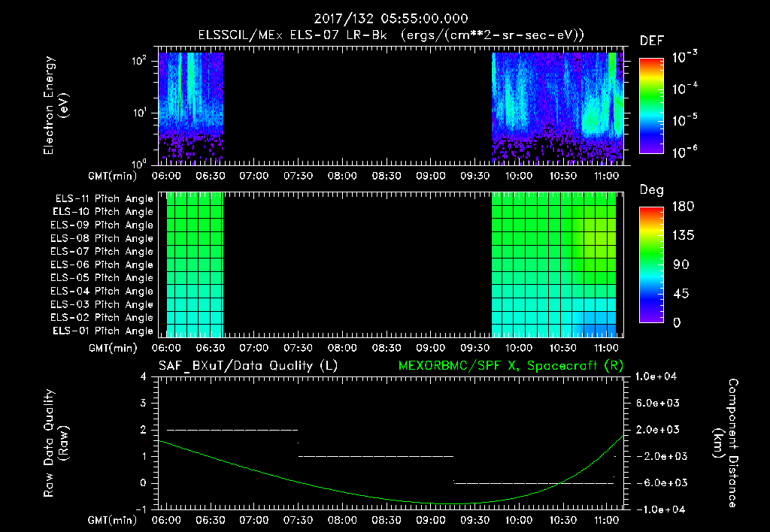The image size is (770, 532).
Task: Click the data quality line at level 1
Action: pyautogui.click(x=376, y=456)
